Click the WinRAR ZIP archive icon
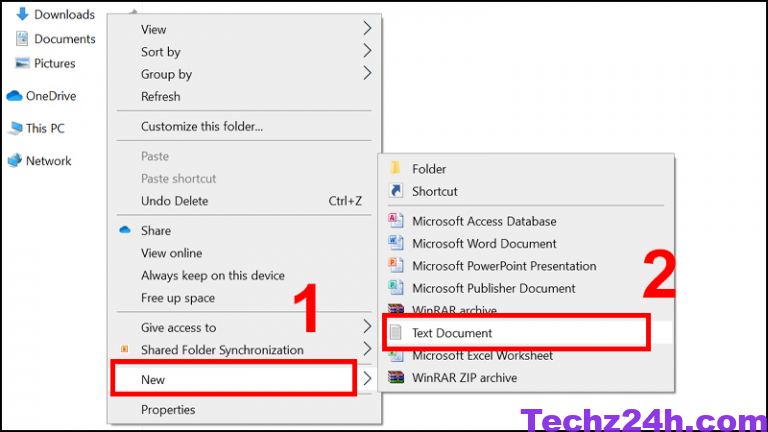Viewport: 768px width, 432px height. tap(396, 378)
